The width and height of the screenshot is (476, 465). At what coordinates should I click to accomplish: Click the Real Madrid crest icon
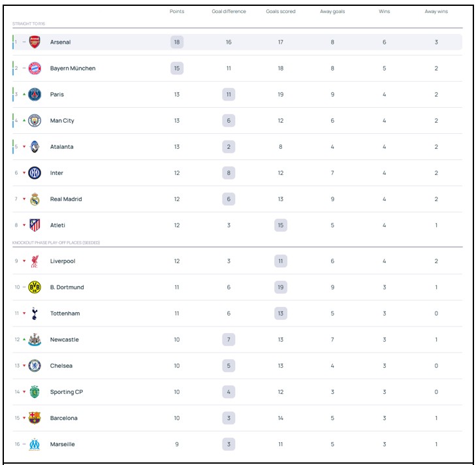coord(35,199)
